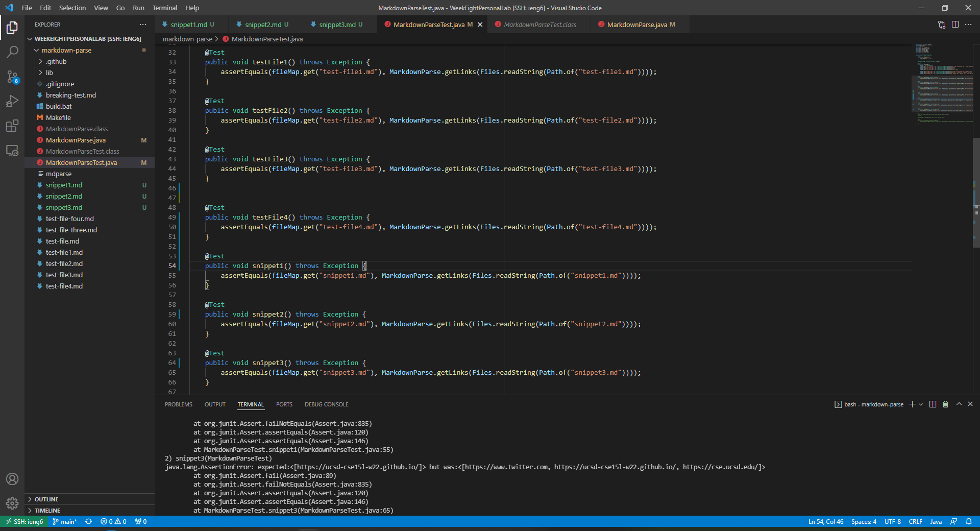The width and height of the screenshot is (980, 531).
Task: Click the notifications bell in status bar
Action: click(968, 521)
